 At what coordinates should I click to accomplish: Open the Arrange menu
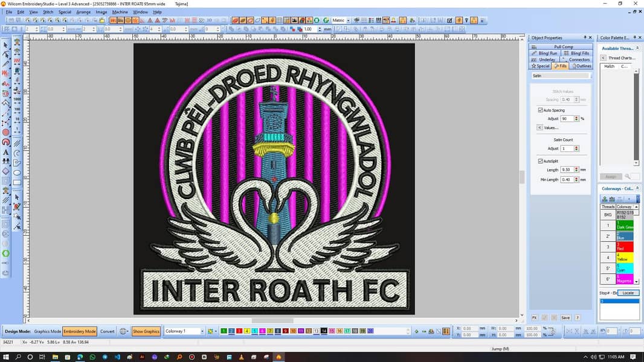click(x=83, y=12)
